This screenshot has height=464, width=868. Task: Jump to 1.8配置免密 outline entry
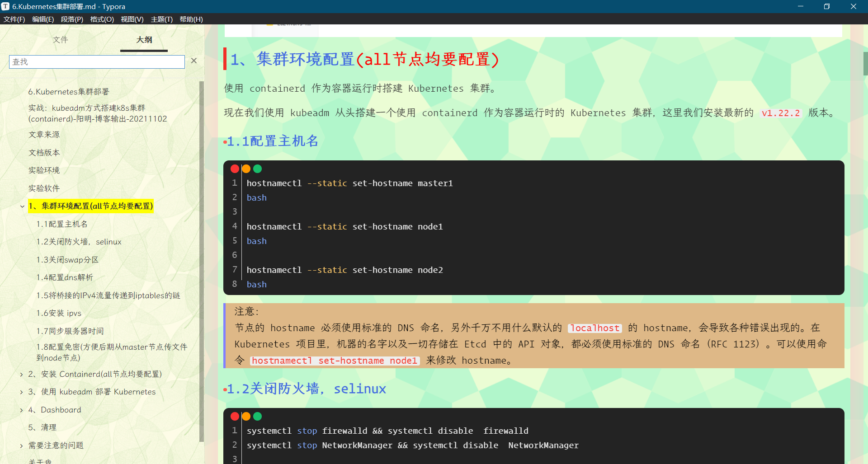pos(112,352)
